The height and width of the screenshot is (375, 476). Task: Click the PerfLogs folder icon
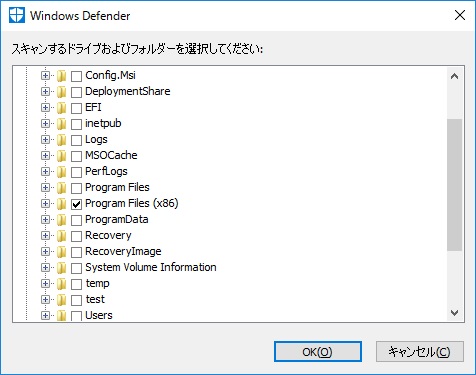click(x=61, y=172)
